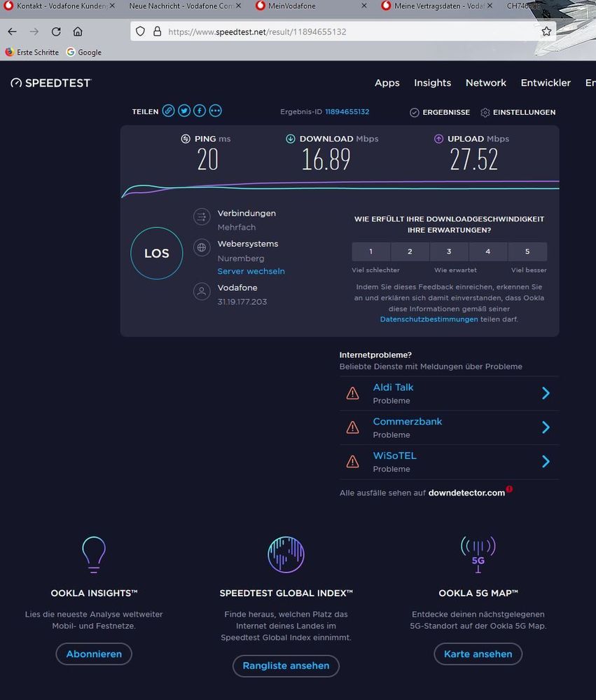Screen dimensions: 596x700
Task: Open Google bookmark
Action: click(84, 53)
